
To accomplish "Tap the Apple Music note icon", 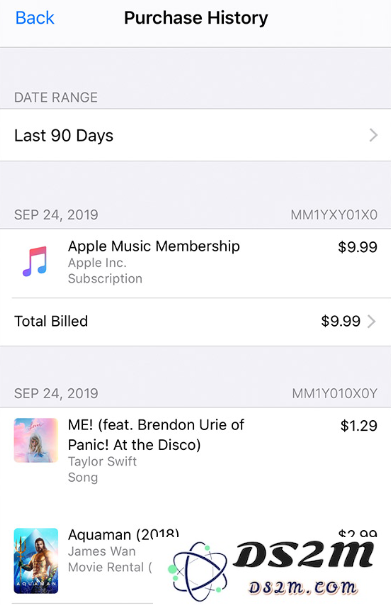I will tap(35, 262).
